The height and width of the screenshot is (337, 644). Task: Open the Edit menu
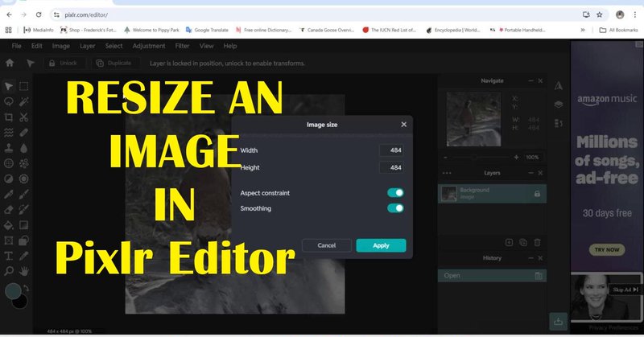point(36,46)
